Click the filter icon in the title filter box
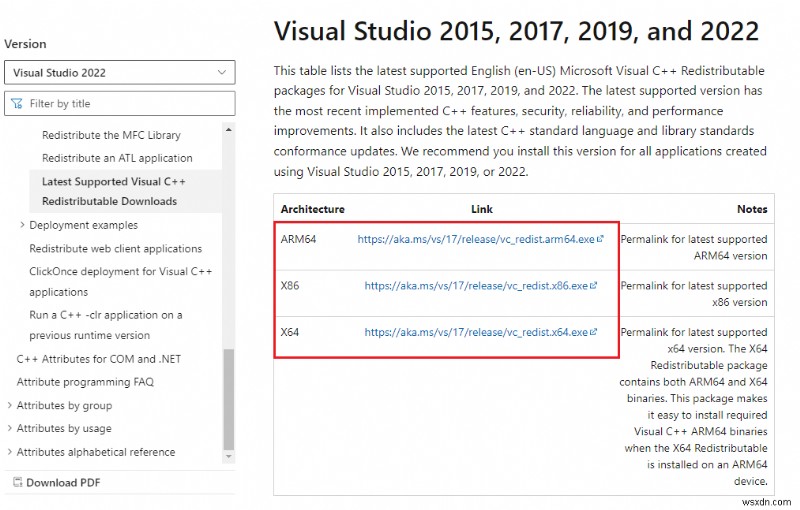 pyautogui.click(x=17, y=104)
